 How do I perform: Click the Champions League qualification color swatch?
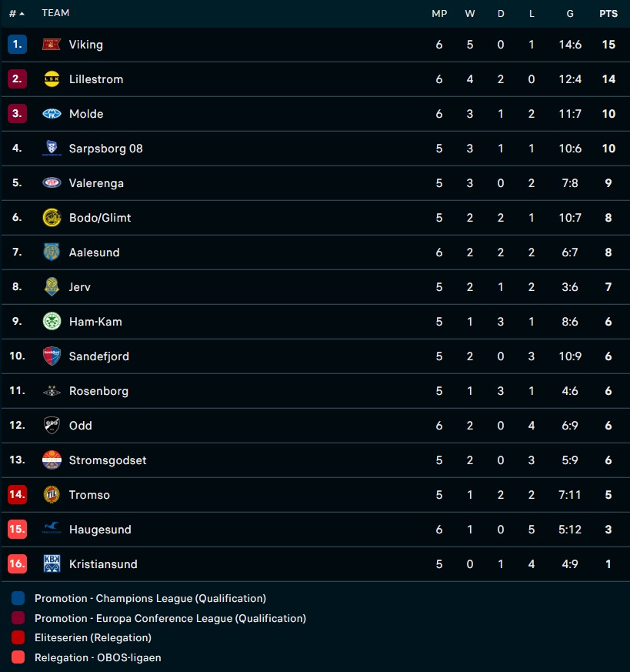click(x=19, y=597)
